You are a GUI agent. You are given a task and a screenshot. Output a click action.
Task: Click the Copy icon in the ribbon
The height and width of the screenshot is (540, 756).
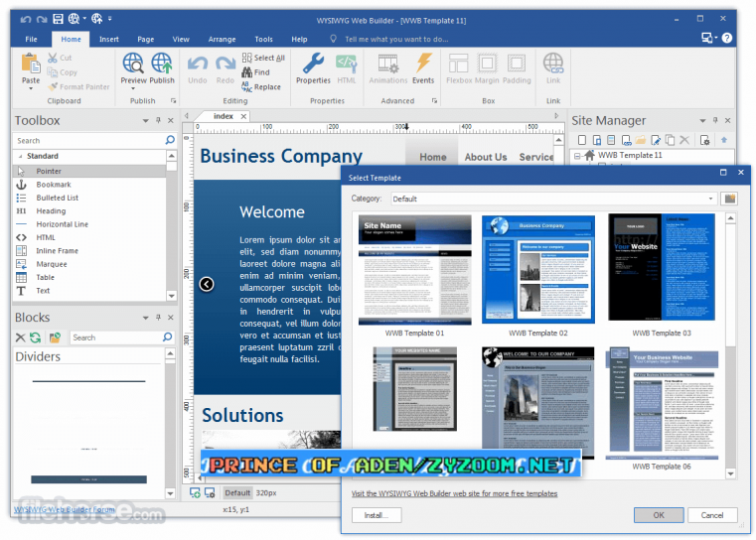coord(52,72)
